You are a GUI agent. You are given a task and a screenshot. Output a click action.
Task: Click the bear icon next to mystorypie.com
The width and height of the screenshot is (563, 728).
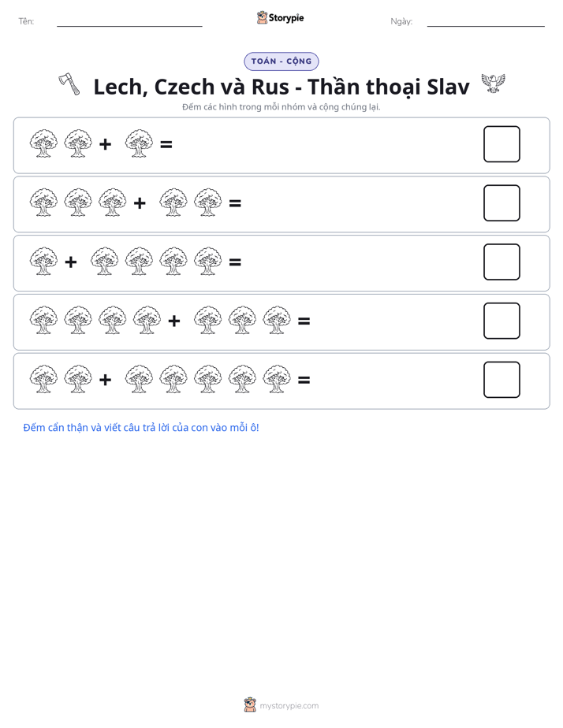tap(250, 705)
